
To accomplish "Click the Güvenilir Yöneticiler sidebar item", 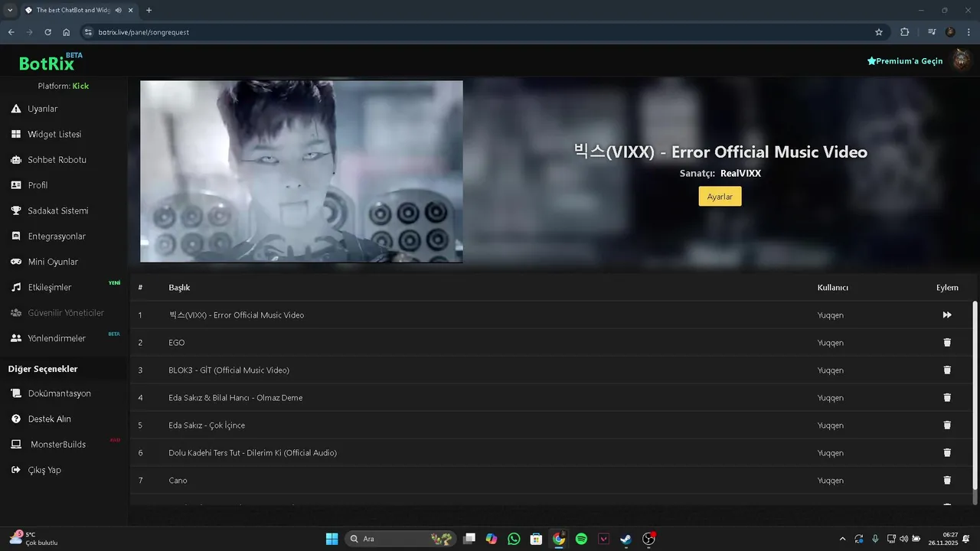I will pyautogui.click(x=57, y=313).
